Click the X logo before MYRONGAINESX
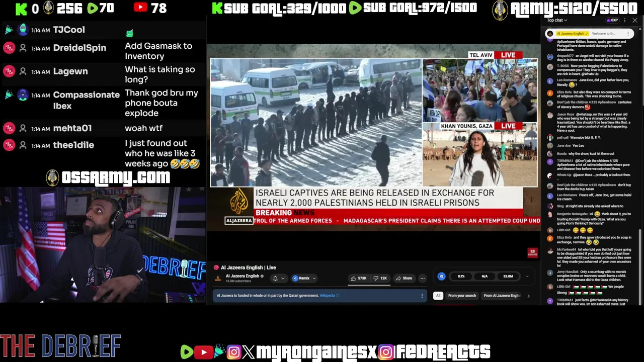 click(x=248, y=352)
